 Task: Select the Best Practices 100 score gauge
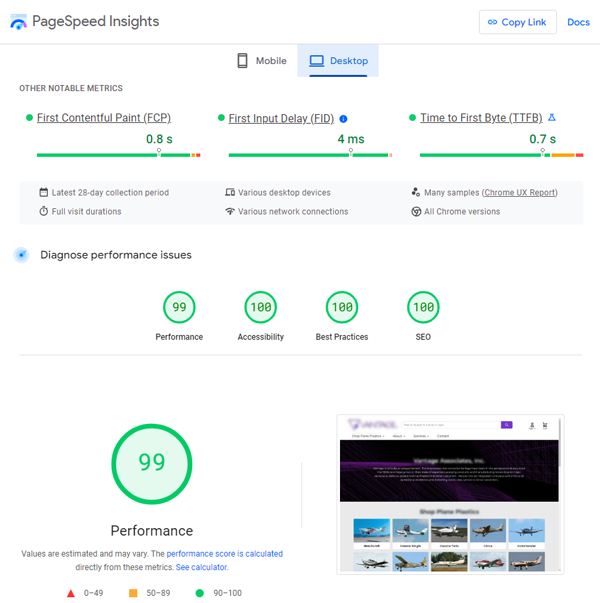(x=342, y=307)
